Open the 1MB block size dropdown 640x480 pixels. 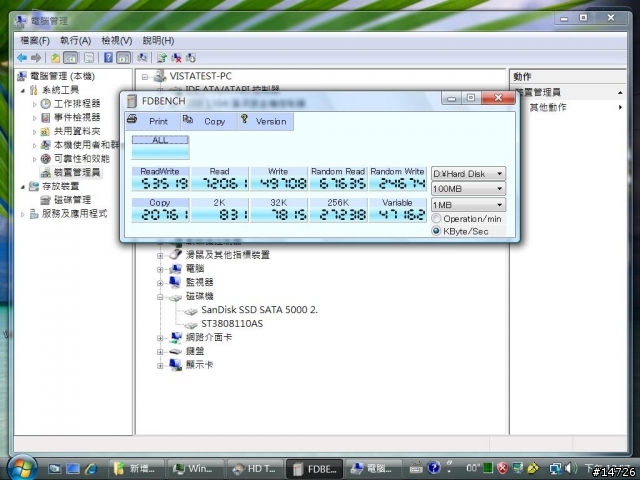coord(468,204)
